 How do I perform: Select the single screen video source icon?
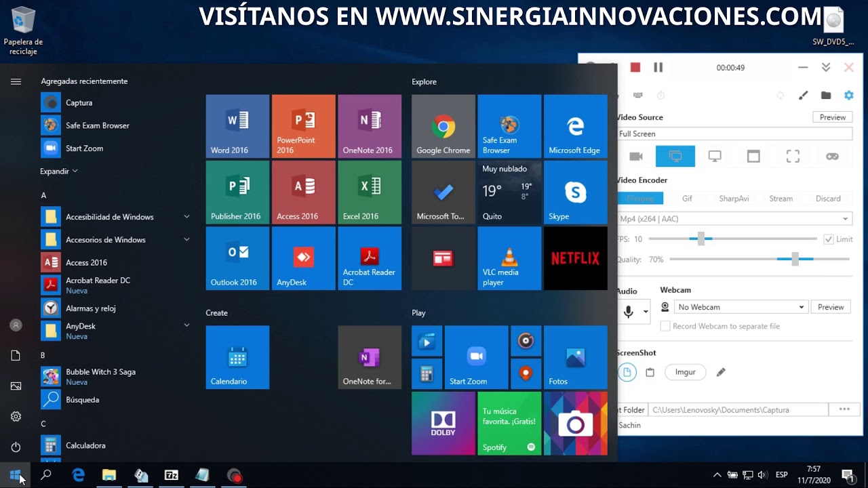pos(715,156)
